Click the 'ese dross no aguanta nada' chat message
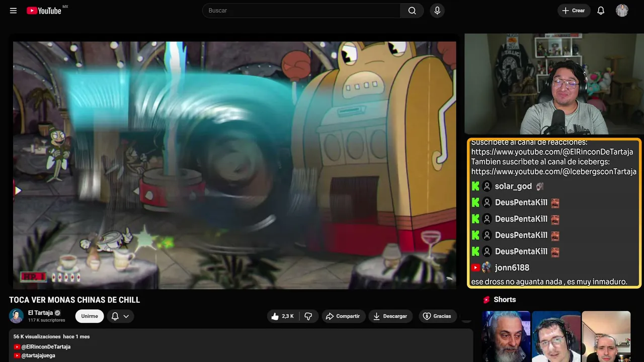This screenshot has width=644, height=362. point(549,282)
